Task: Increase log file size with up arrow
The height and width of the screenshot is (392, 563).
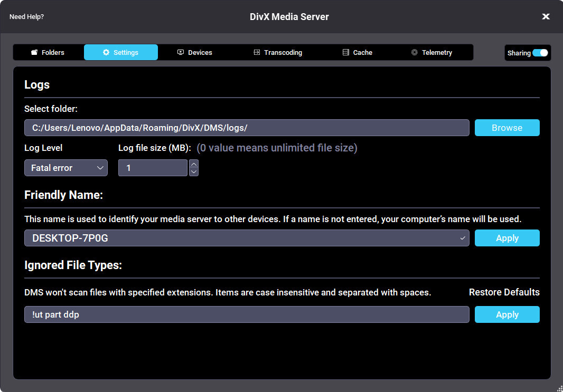Action: coord(194,164)
